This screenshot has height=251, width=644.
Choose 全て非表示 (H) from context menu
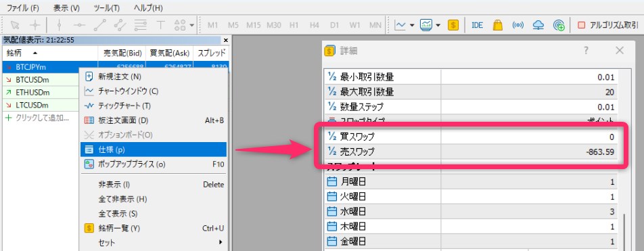(x=154, y=199)
